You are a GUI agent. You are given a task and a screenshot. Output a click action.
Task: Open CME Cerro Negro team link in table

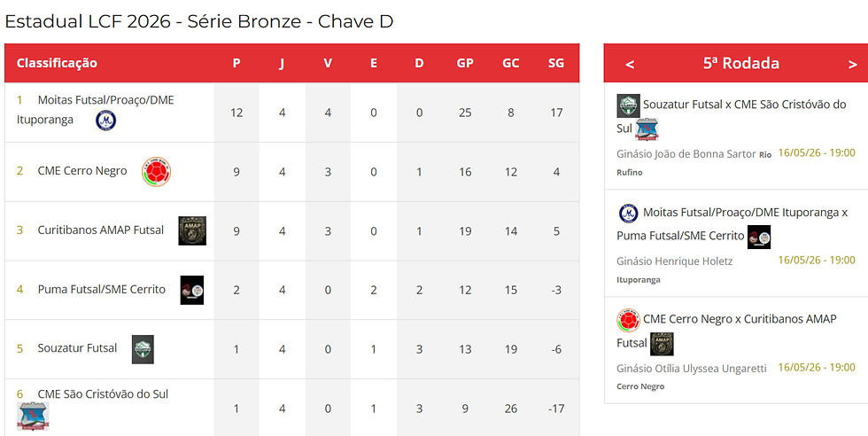tap(81, 171)
